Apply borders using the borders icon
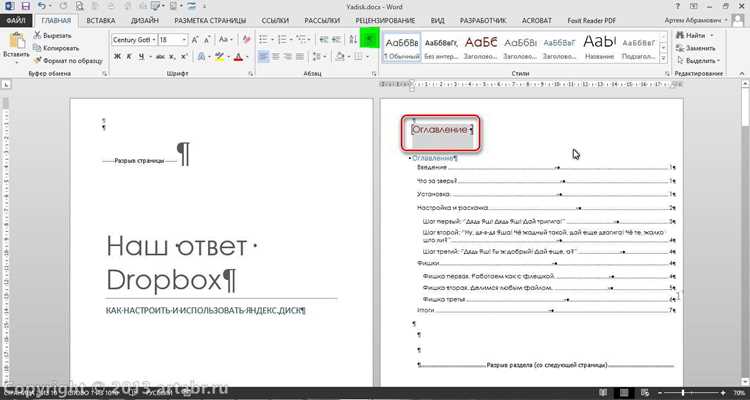 click(358, 57)
